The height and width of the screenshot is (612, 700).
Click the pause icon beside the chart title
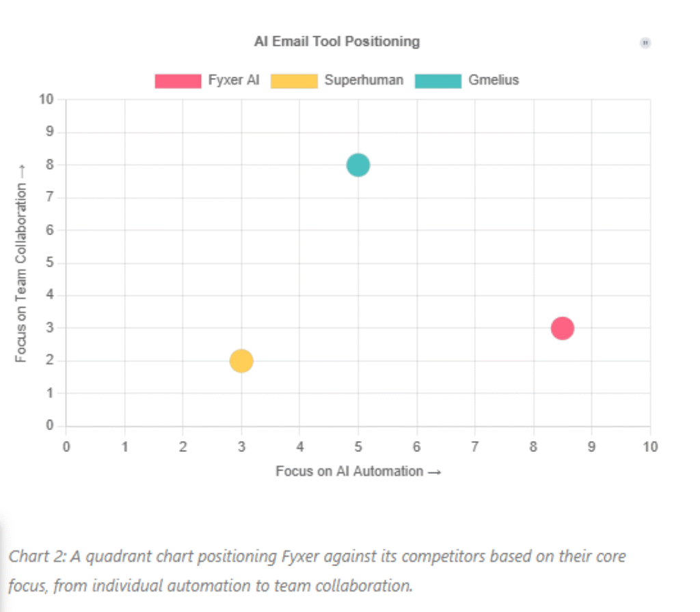click(x=645, y=43)
